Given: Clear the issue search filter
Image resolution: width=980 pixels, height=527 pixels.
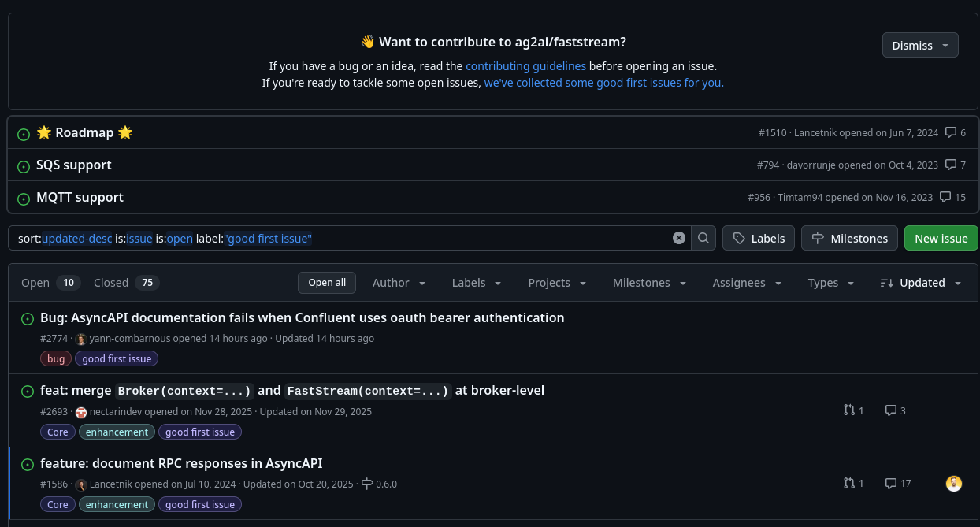Looking at the screenshot, I should 678,238.
